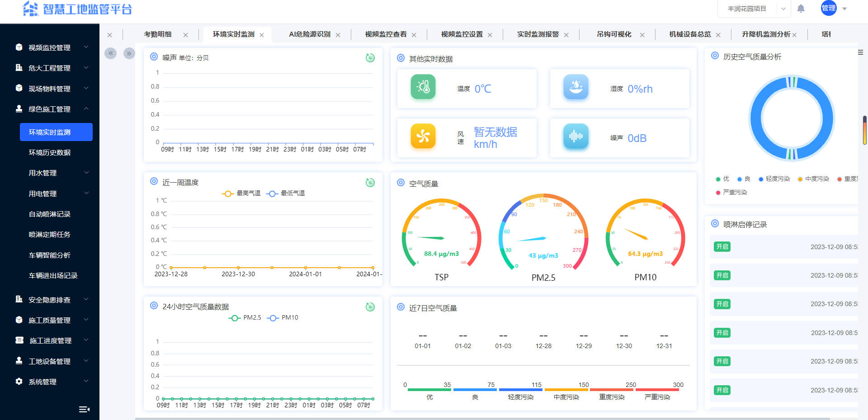The height and width of the screenshot is (420, 868).
Task: Close the 吊钩可视化 tab
Action: pyautogui.click(x=642, y=35)
